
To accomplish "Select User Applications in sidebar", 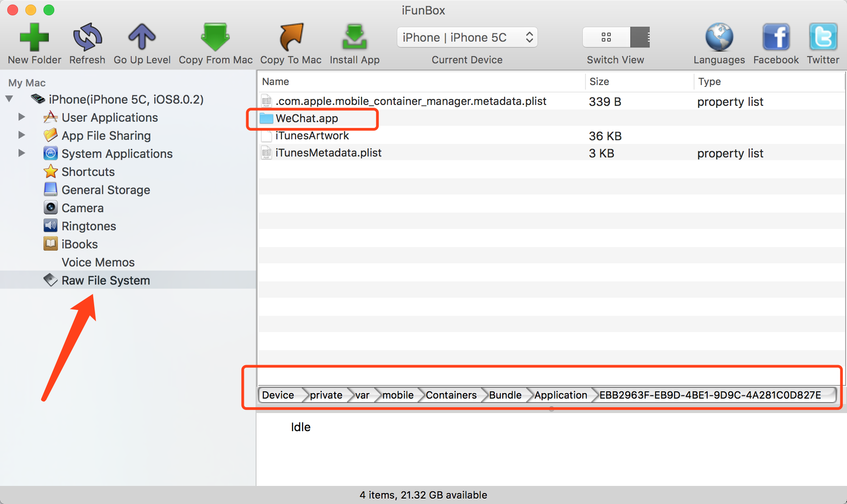I will pos(109,118).
